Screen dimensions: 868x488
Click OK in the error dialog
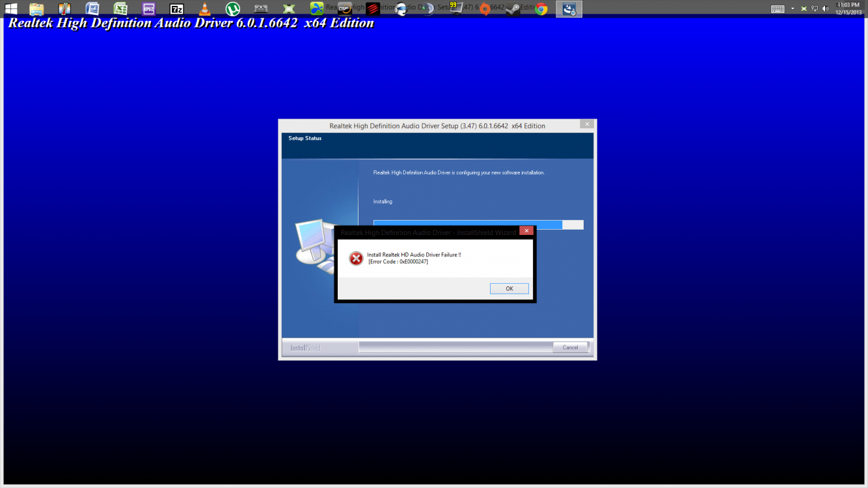tap(509, 288)
